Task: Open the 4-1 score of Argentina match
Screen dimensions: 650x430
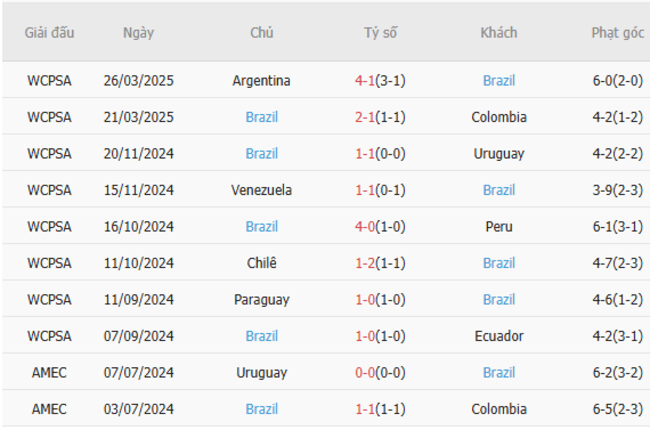Action: pyautogui.click(x=365, y=81)
